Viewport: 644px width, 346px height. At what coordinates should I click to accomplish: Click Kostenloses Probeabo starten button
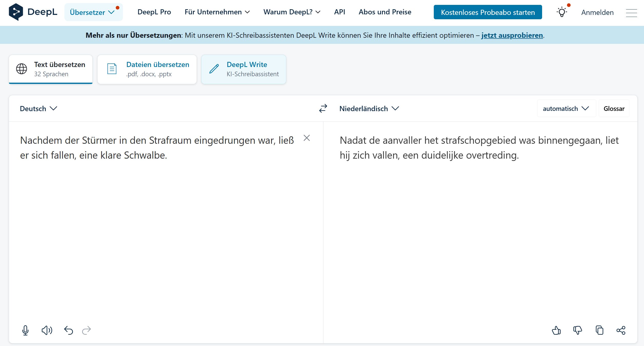(488, 12)
